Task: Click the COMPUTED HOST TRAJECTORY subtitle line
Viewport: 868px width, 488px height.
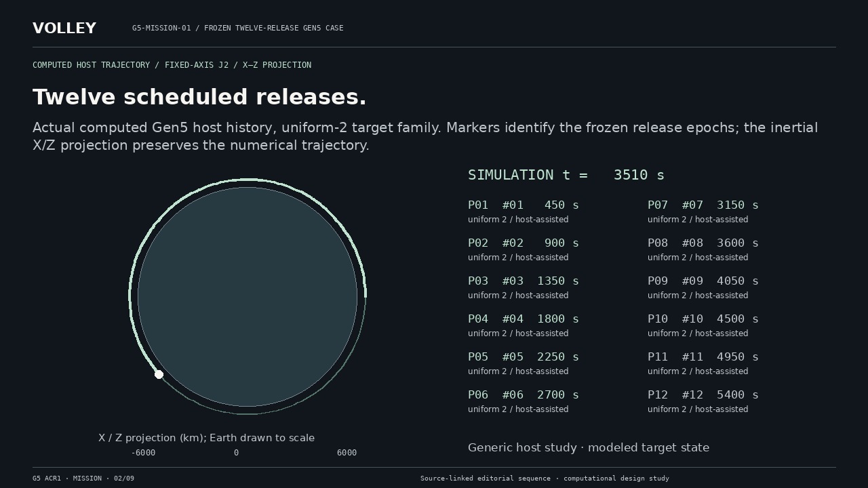Action: [172, 65]
